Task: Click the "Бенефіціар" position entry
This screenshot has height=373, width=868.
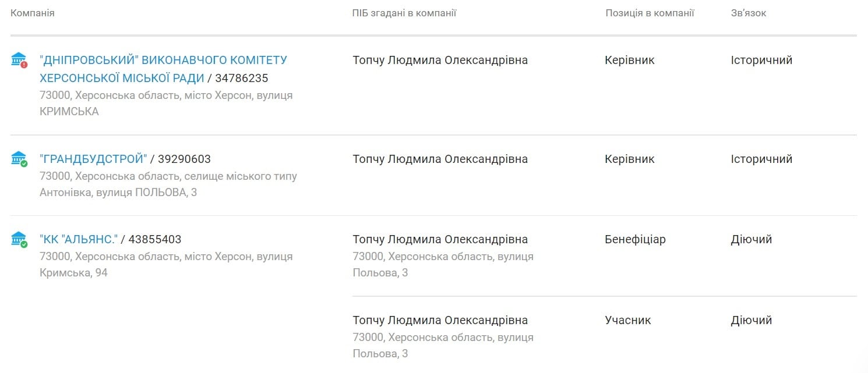Action: click(635, 239)
